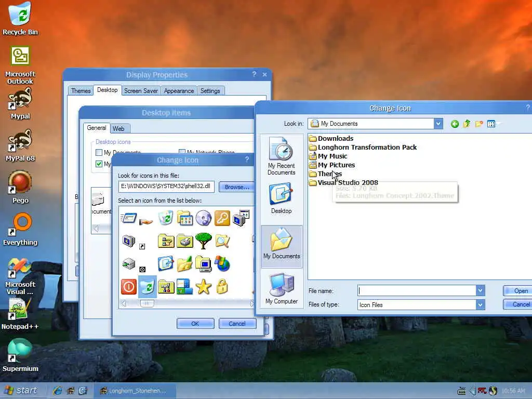Screen dimensions: 532x399
Task: Click left arrow of icon list scrollbar
Action: pyautogui.click(x=124, y=303)
